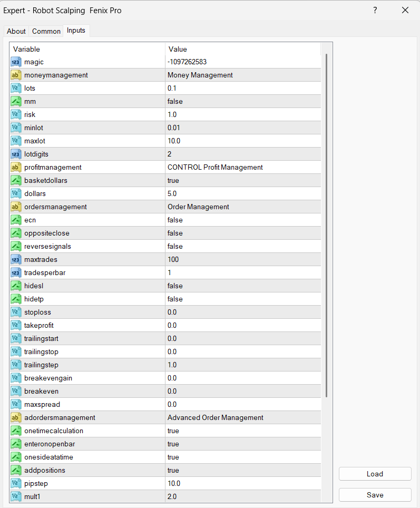
Task: Click the vertical scrollbar of the inputs list
Action: [326, 226]
